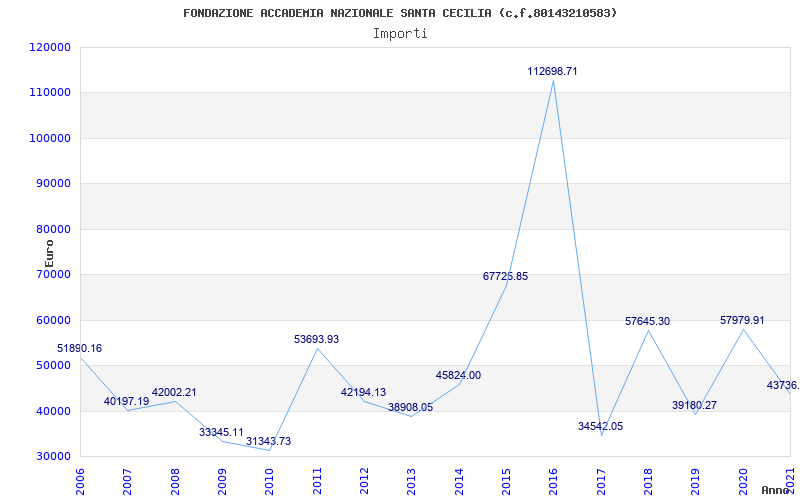This screenshot has width=800, height=500.
Task: Click the data label 57645.30
Action: click(647, 321)
